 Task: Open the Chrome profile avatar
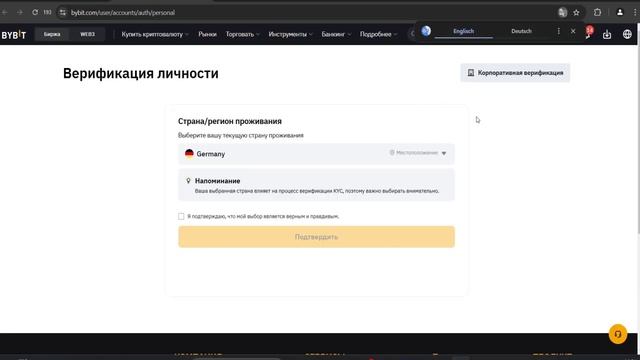click(620, 13)
